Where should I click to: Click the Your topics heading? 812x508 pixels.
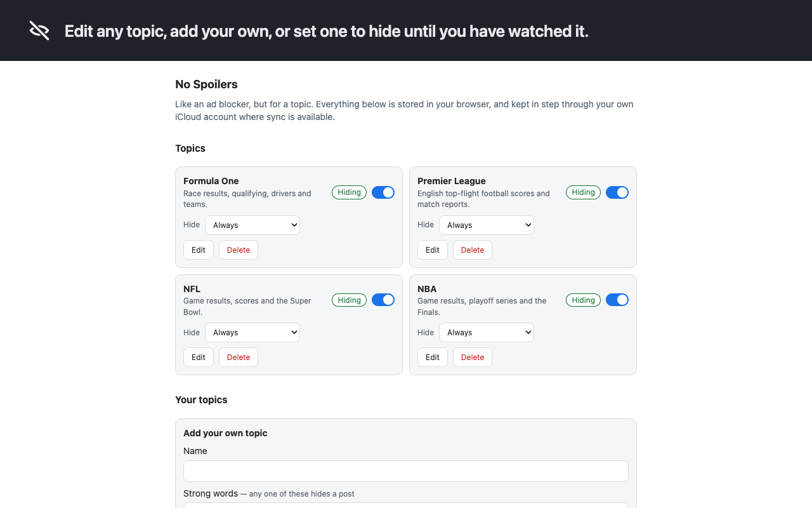[x=201, y=399]
